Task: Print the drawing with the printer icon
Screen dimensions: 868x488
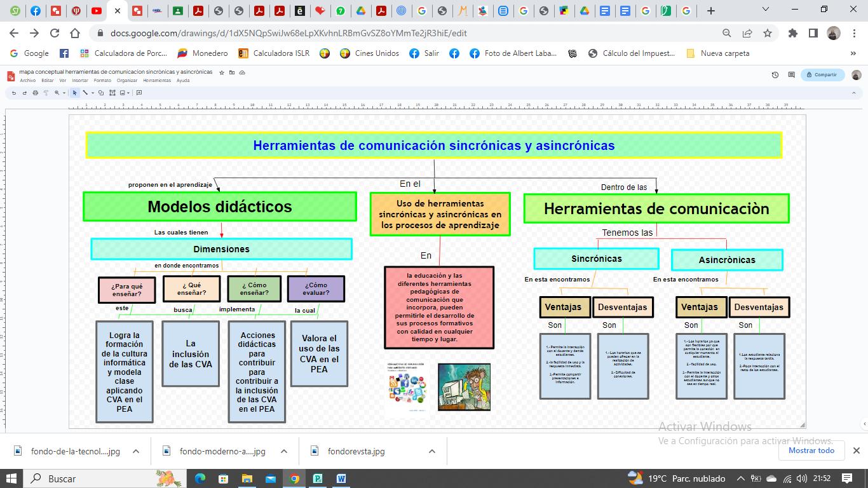Action: coord(35,93)
